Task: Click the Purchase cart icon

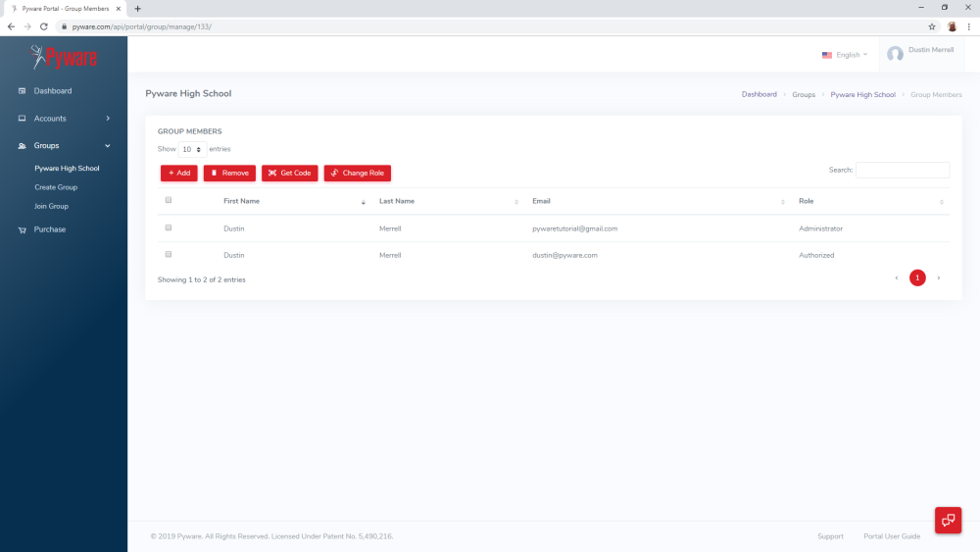Action: pyautogui.click(x=22, y=229)
